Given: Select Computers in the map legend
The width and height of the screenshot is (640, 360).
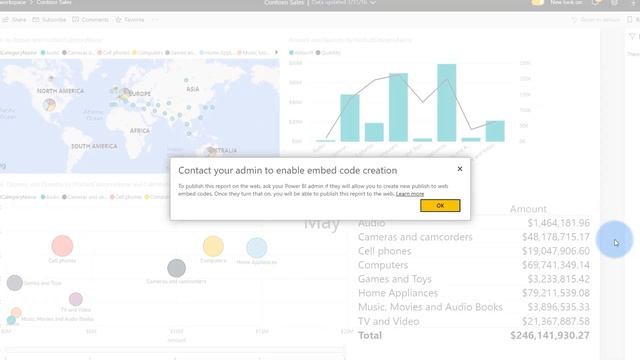Looking at the screenshot, I should click(147, 53).
